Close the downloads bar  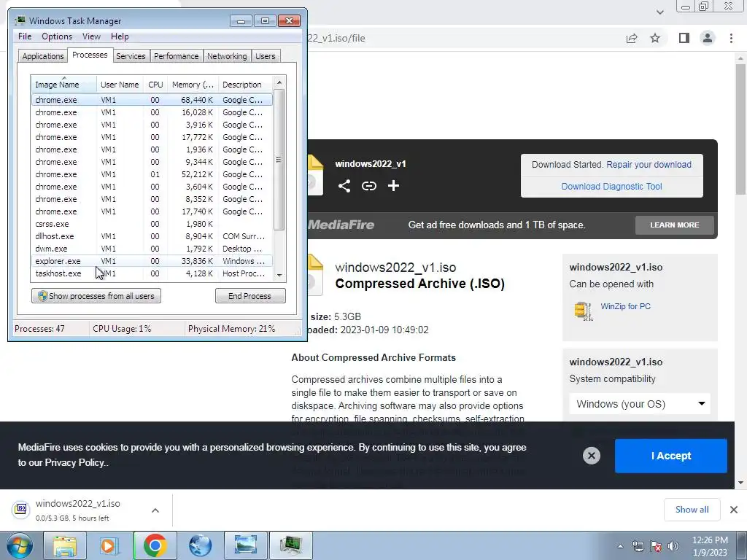pos(734,510)
